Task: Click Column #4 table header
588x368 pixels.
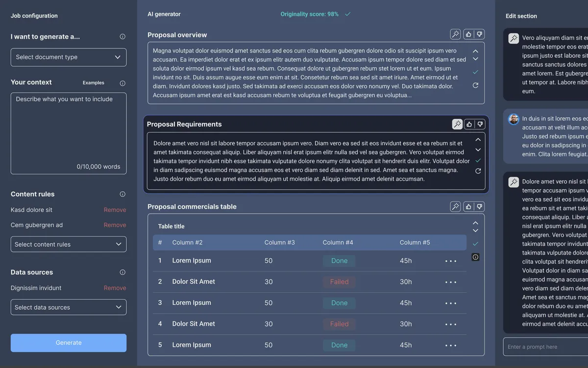Action: (338, 242)
